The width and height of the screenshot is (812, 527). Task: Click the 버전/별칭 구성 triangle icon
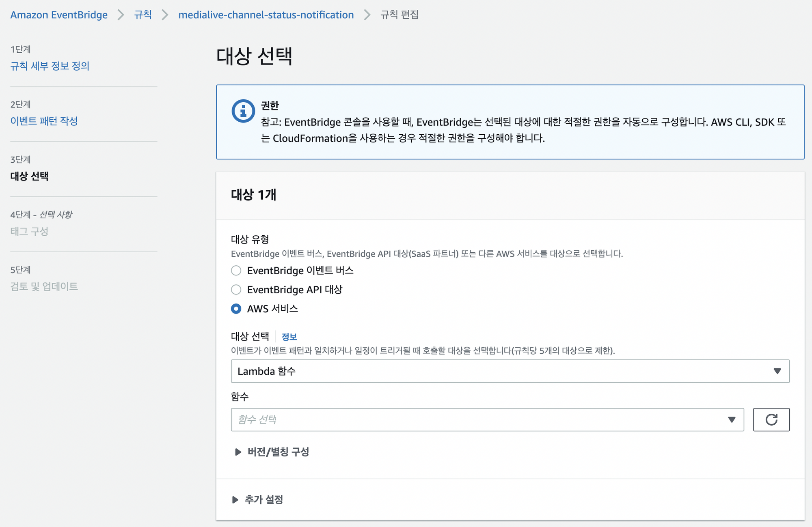pos(238,452)
